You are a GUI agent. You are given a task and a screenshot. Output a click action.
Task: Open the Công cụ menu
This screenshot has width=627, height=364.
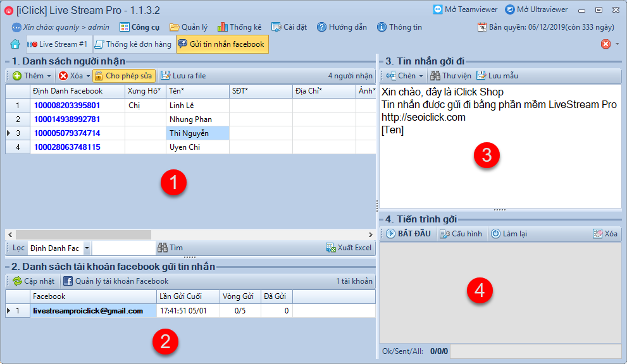point(140,27)
